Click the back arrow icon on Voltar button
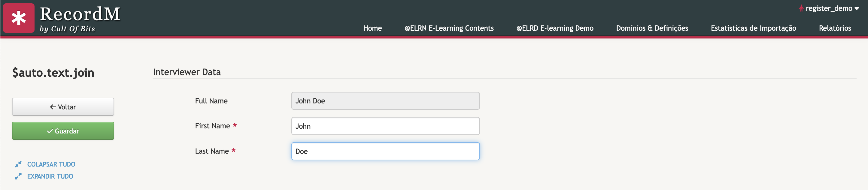 (x=53, y=107)
